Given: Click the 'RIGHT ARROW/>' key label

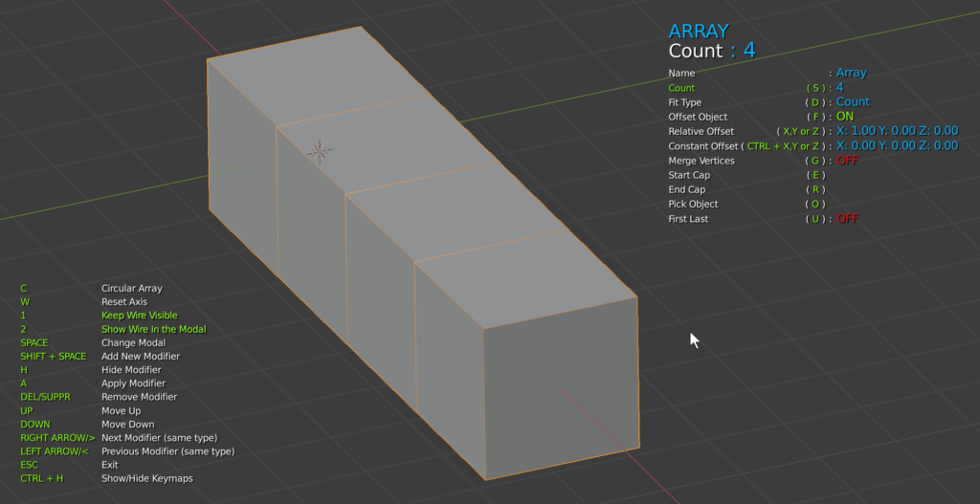Looking at the screenshot, I should click(x=57, y=438).
